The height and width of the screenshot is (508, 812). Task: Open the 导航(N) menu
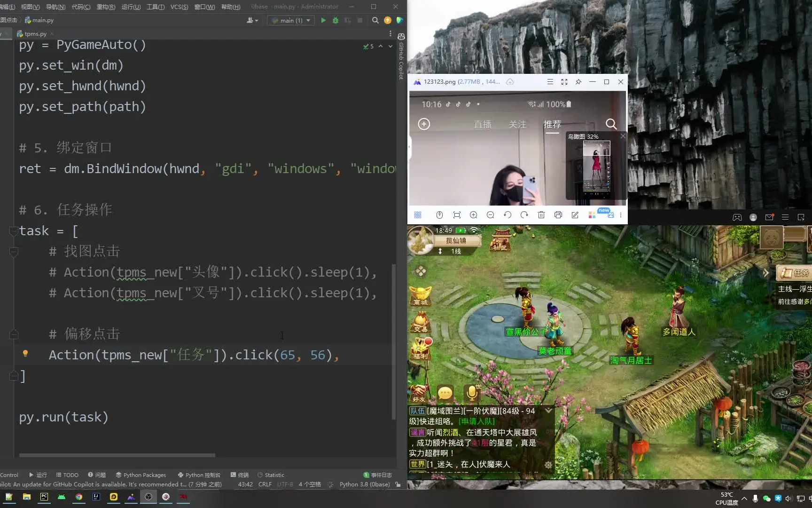[55, 7]
